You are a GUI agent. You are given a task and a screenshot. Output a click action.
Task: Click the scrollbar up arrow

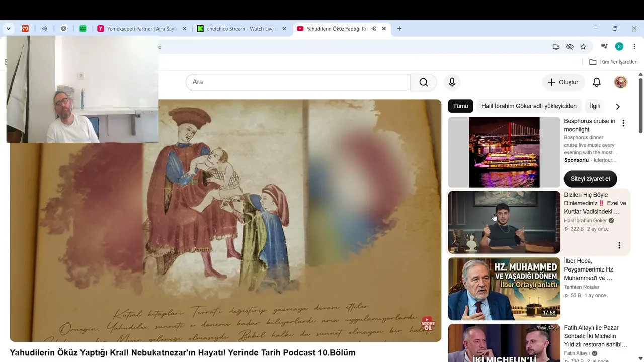pyautogui.click(x=640, y=75)
